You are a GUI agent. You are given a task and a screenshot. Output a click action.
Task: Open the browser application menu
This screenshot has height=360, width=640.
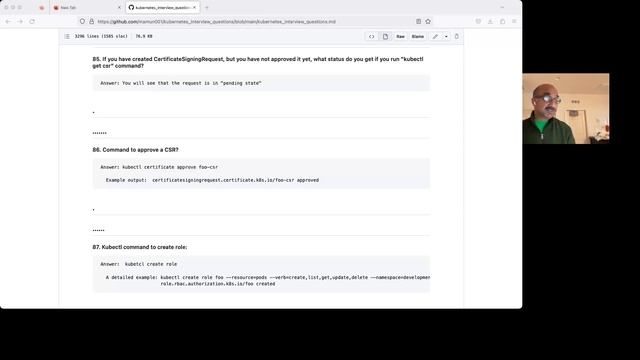tap(514, 21)
